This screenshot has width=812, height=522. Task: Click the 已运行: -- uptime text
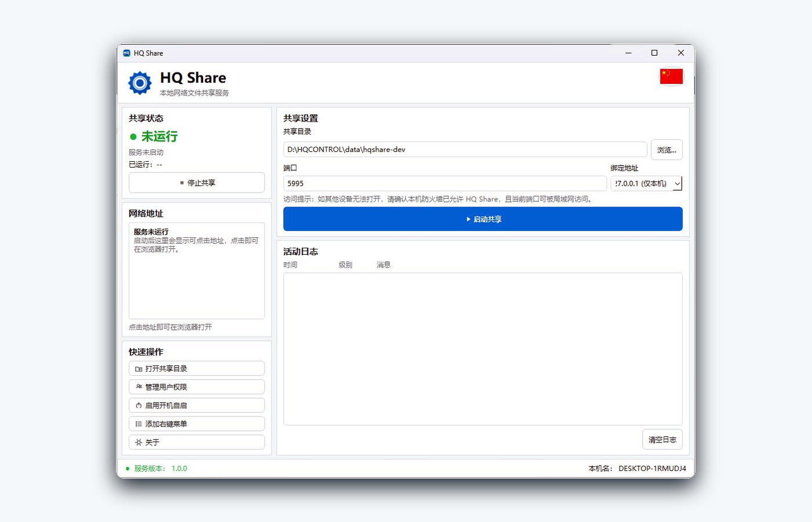click(146, 165)
